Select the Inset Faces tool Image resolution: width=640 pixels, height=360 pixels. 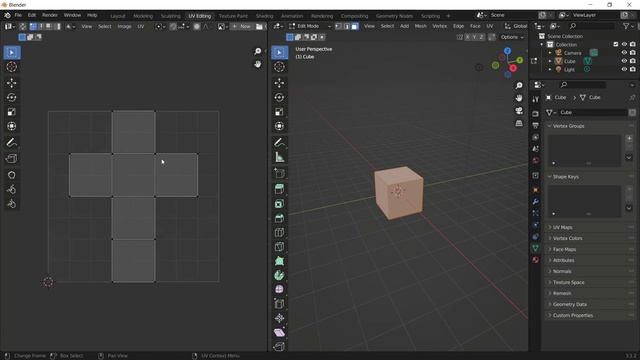tap(279, 204)
